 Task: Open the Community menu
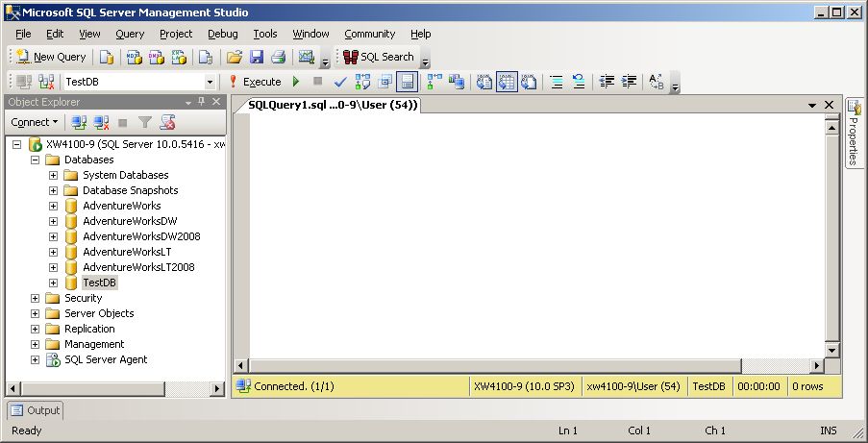coord(370,34)
